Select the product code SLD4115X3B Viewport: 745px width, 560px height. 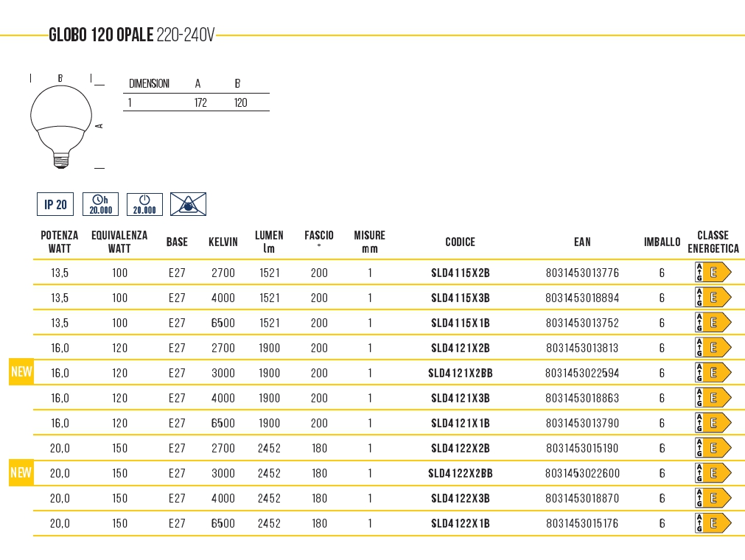(460, 298)
